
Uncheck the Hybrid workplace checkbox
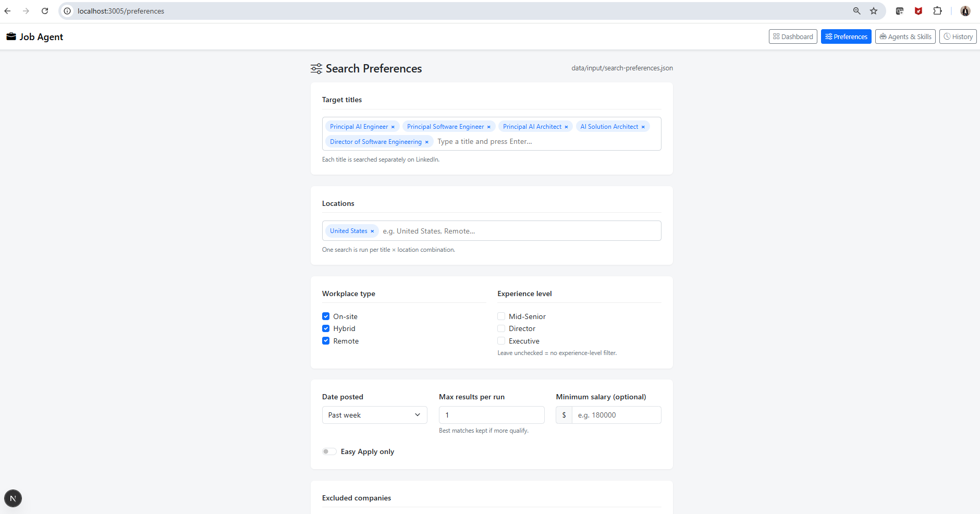tap(326, 328)
